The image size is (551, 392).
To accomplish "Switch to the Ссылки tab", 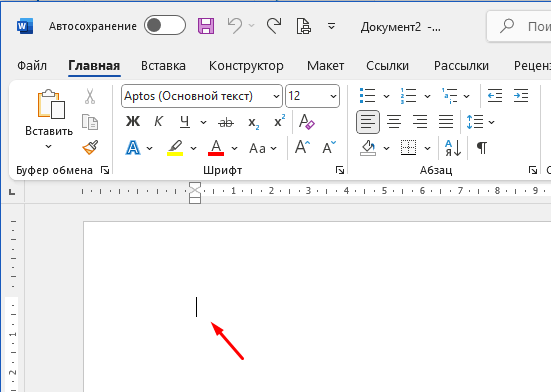I will 388,66.
